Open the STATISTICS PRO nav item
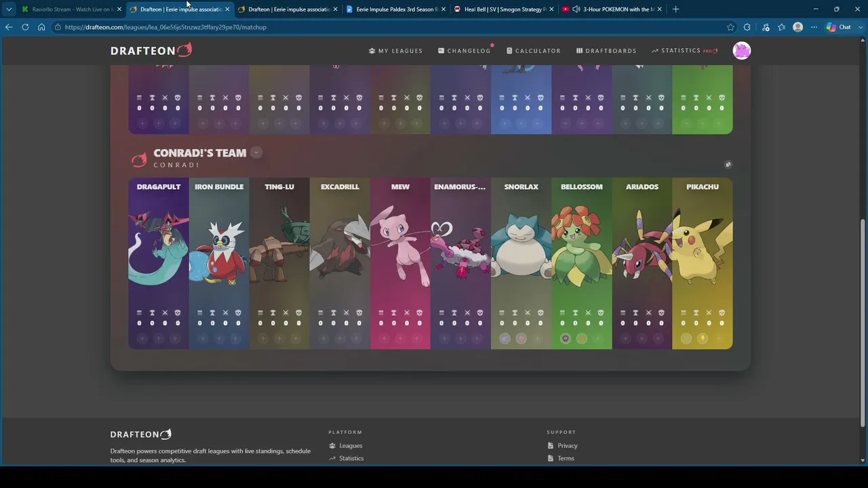 pos(685,51)
